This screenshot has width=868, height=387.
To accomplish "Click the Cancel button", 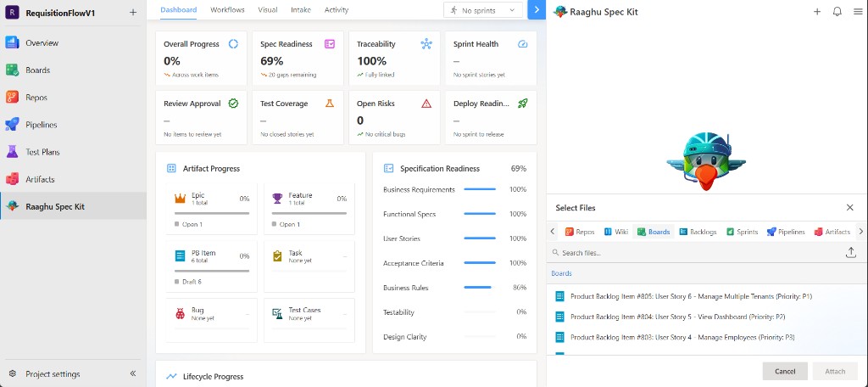I will [x=785, y=371].
